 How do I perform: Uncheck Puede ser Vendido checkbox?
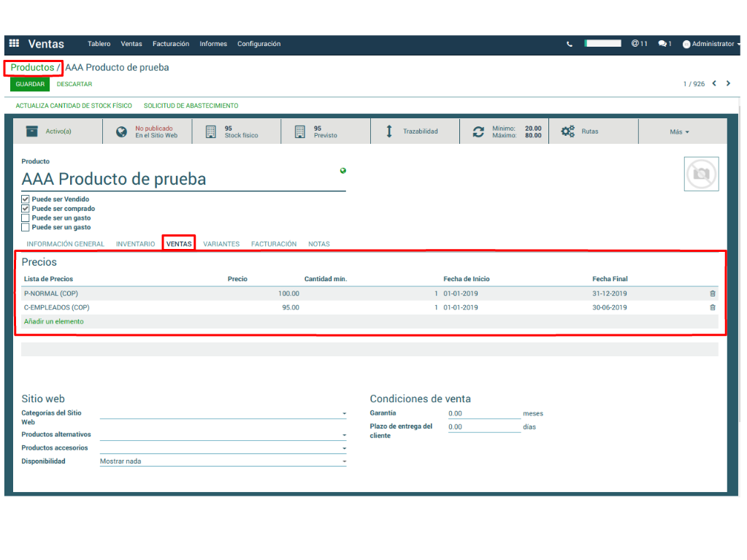26,199
